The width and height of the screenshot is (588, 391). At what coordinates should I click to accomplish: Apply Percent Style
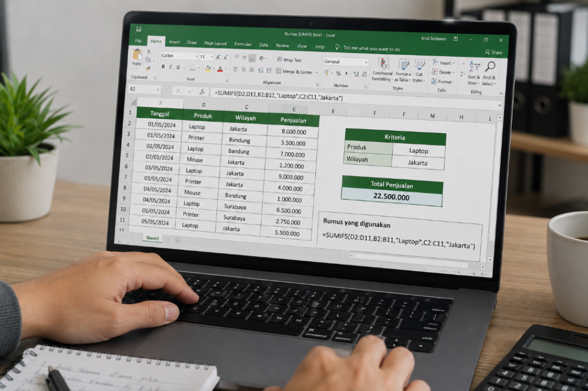click(x=338, y=73)
